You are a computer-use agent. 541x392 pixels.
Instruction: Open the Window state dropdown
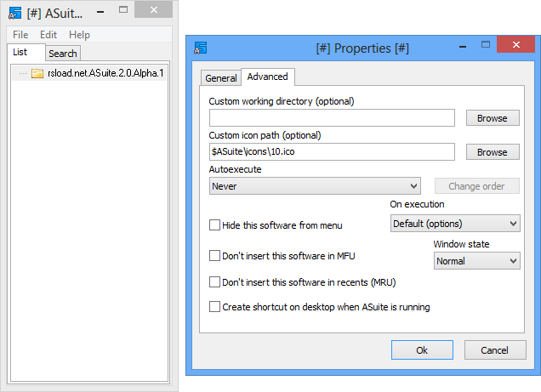click(x=476, y=261)
